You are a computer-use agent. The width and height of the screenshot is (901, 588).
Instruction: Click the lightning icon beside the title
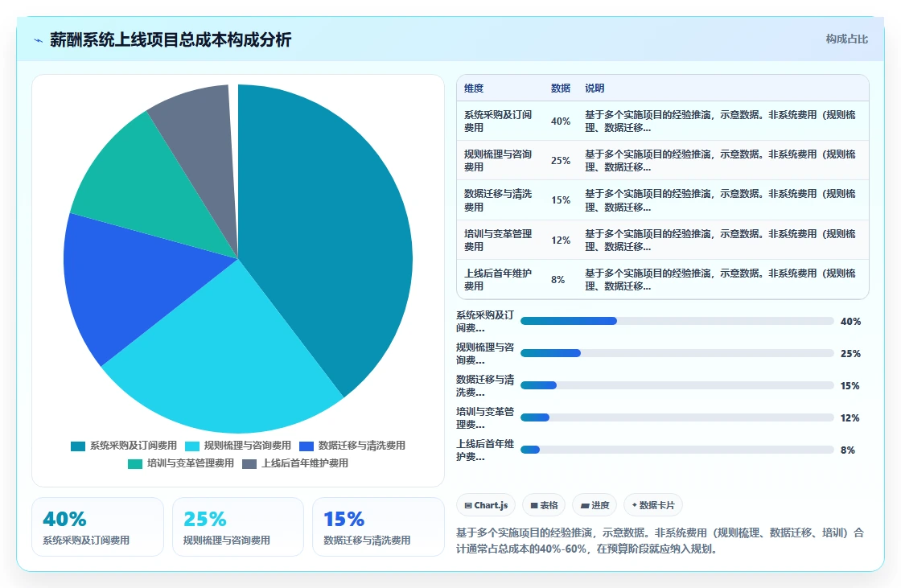[x=39, y=40]
